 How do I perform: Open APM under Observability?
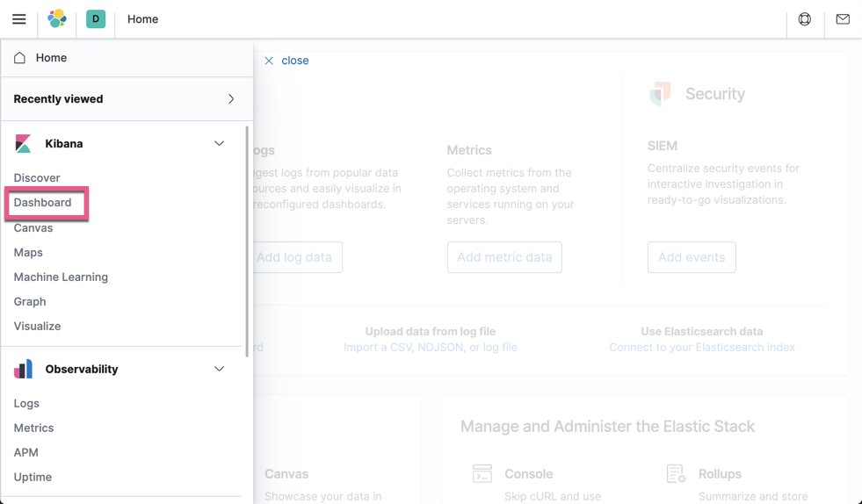point(25,452)
